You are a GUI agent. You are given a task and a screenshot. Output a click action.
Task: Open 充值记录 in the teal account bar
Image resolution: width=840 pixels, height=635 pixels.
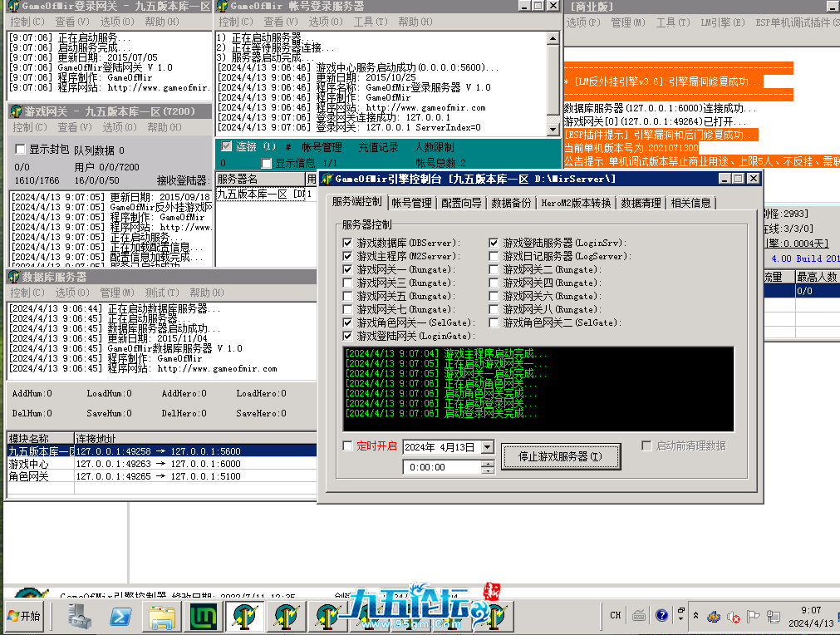(x=378, y=147)
